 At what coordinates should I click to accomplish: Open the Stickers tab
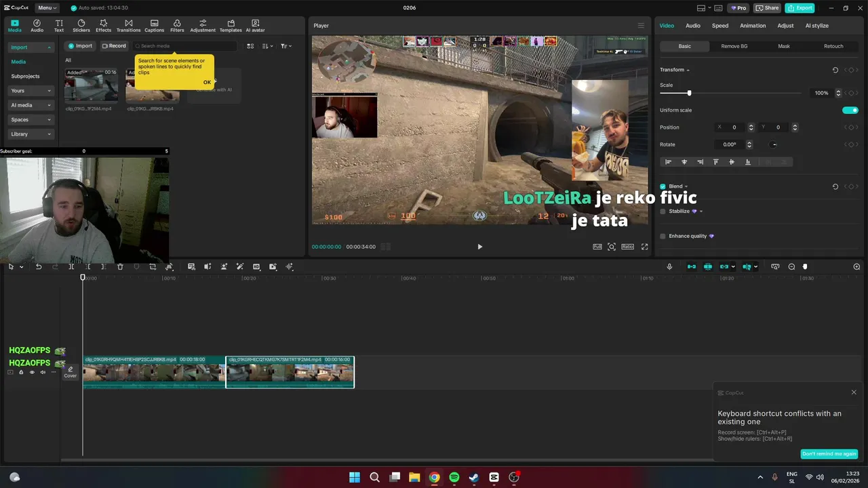[81, 26]
